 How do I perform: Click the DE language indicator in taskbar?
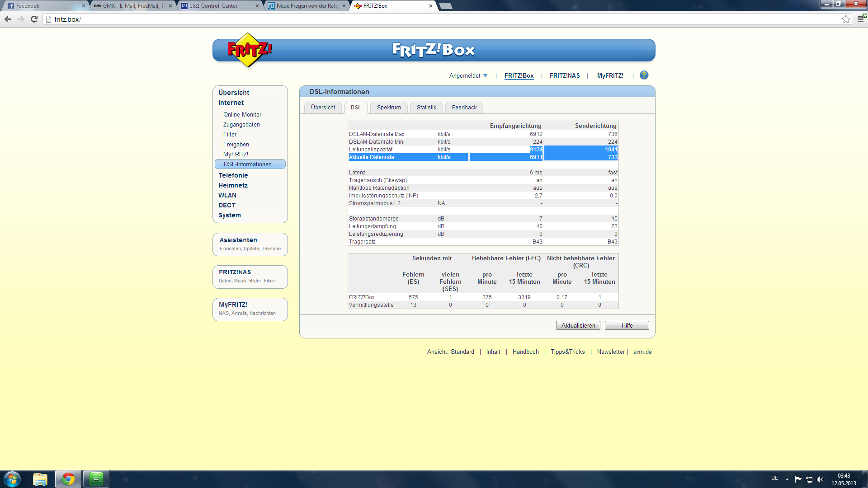click(x=774, y=478)
